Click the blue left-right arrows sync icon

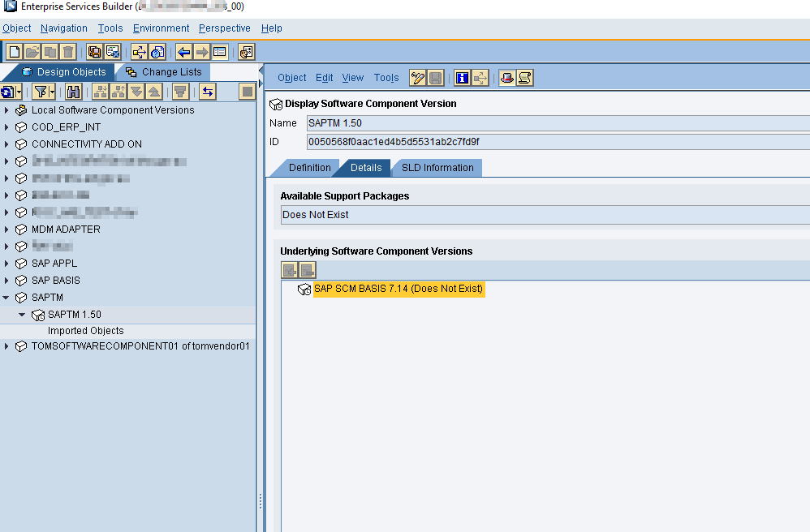(x=208, y=92)
